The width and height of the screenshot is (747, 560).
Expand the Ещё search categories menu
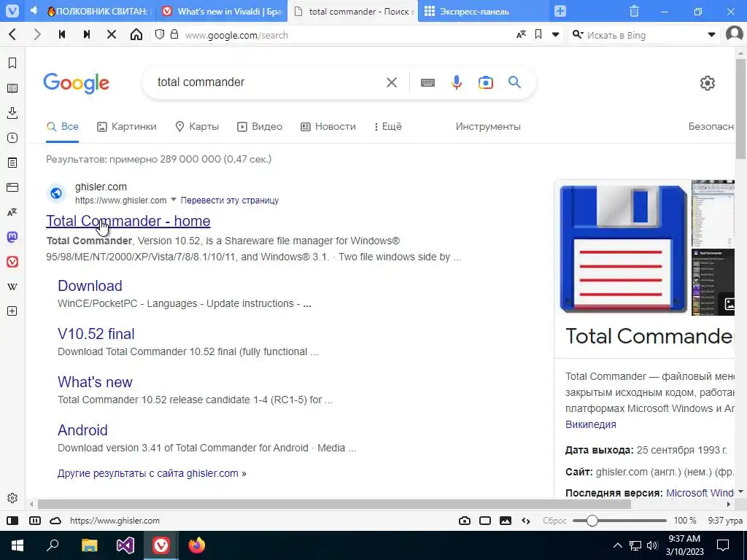pos(388,127)
